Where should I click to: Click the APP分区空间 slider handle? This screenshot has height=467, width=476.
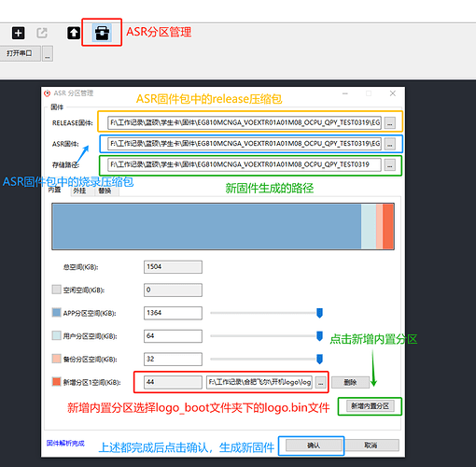(319, 313)
